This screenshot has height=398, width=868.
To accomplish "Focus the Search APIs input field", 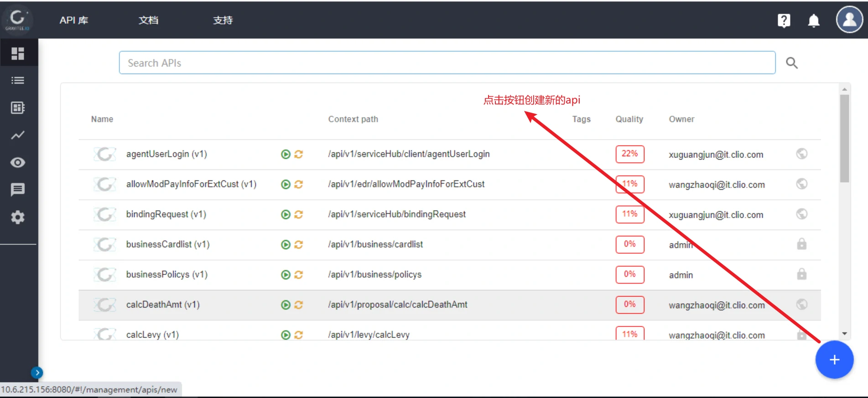I will coord(447,63).
